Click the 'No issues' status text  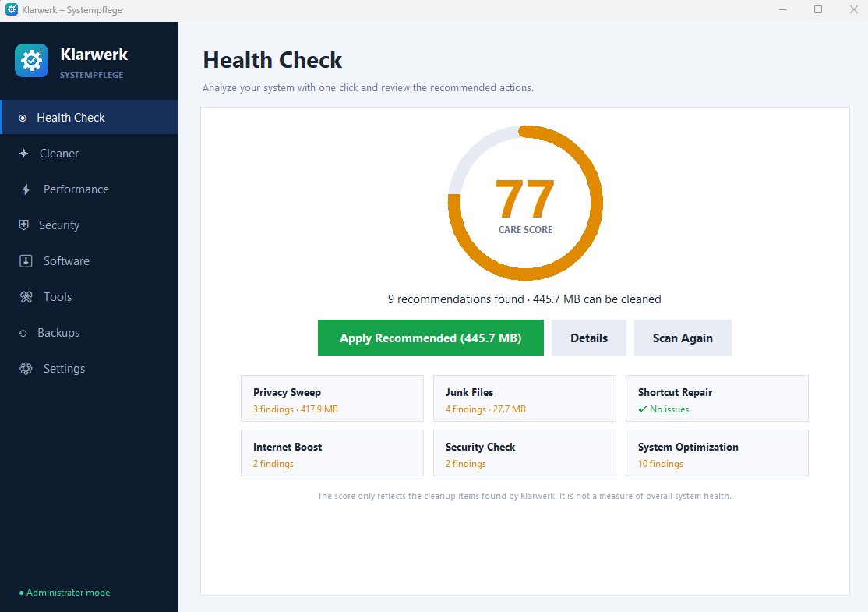[x=669, y=409]
